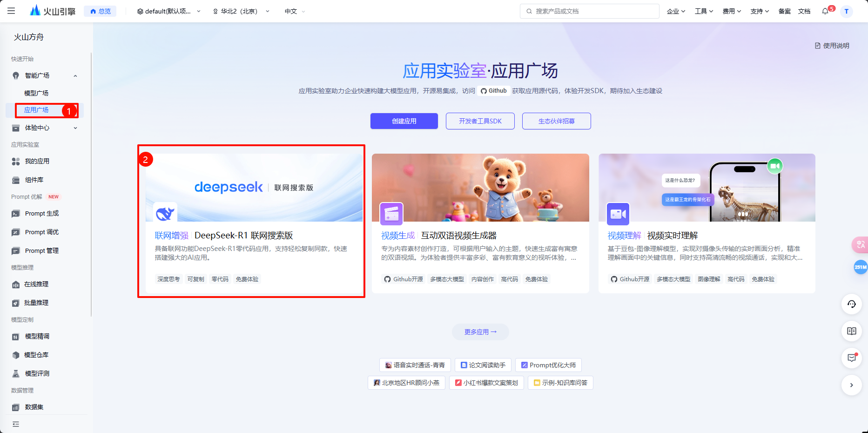Click the Prompt 生成 sidebar icon
The width and height of the screenshot is (868, 433).
[x=16, y=214]
